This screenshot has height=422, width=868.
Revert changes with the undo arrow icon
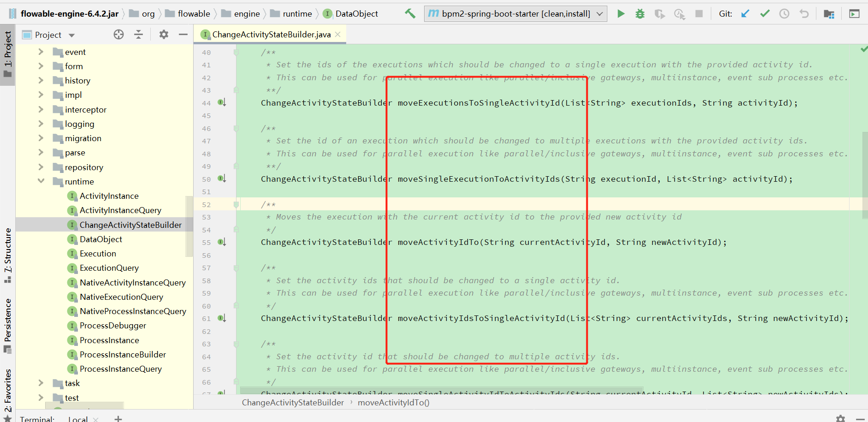click(804, 14)
